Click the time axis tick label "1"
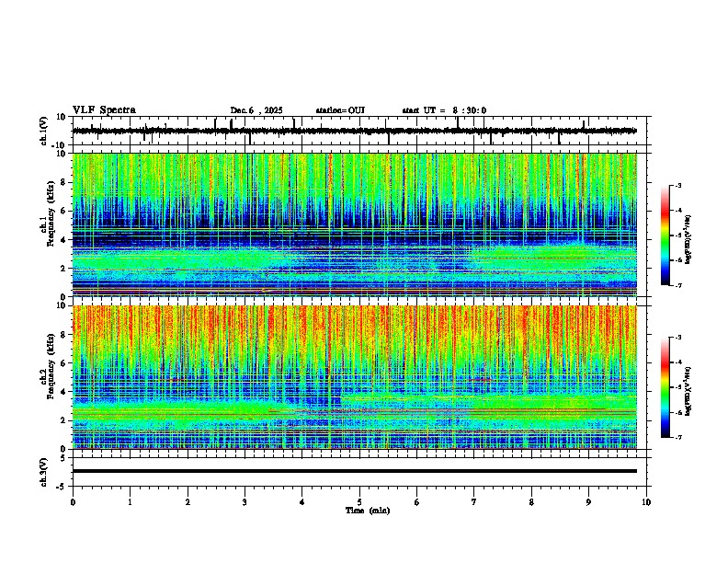This screenshot has width=728, height=563. [x=130, y=502]
